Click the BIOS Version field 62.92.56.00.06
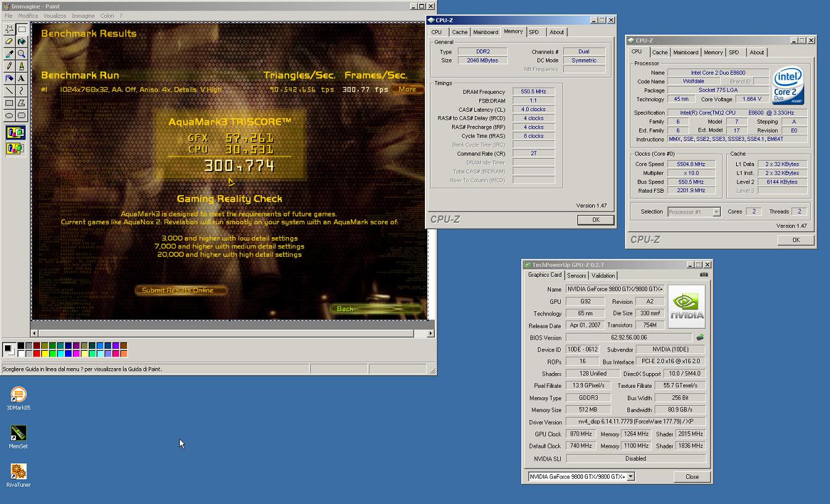830x504 pixels. (x=629, y=338)
